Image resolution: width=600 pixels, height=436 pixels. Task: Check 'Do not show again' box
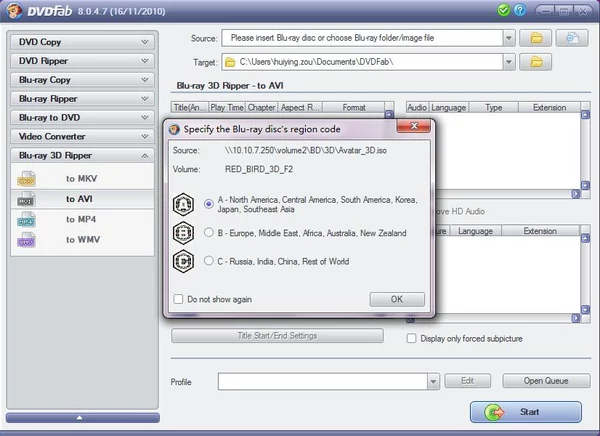[x=178, y=299]
